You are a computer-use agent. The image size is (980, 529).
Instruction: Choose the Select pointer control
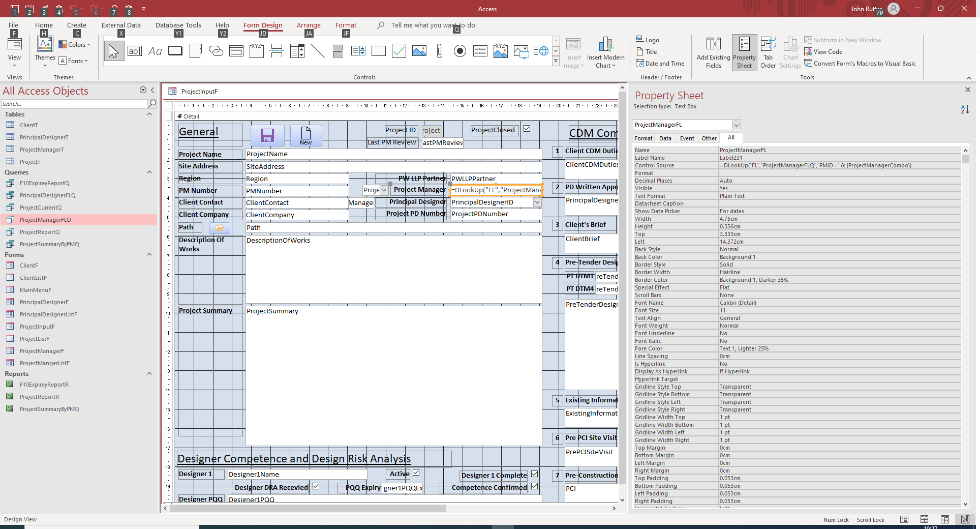[x=114, y=51]
